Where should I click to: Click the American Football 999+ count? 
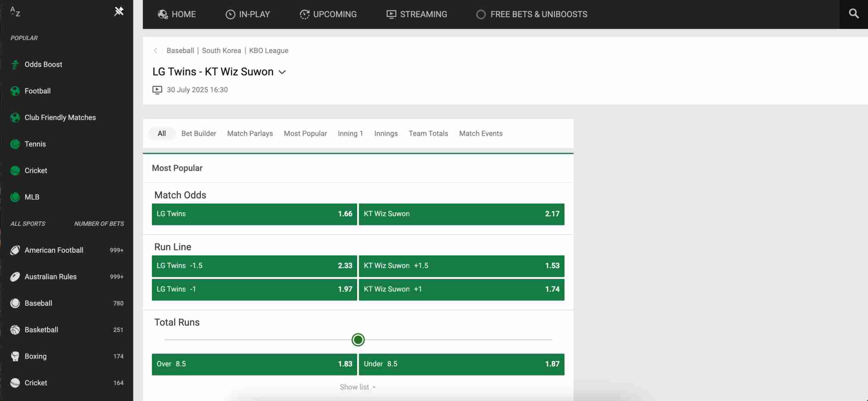(x=117, y=250)
